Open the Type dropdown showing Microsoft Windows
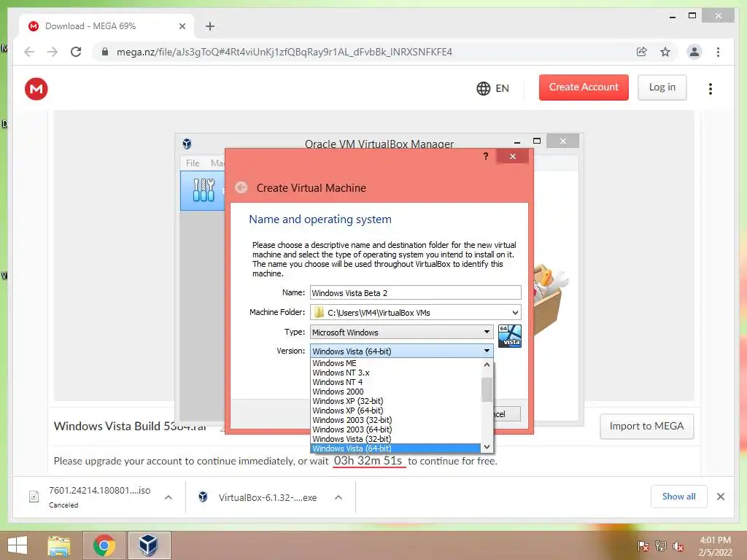Viewport: 747px width, 560px height. point(402,332)
